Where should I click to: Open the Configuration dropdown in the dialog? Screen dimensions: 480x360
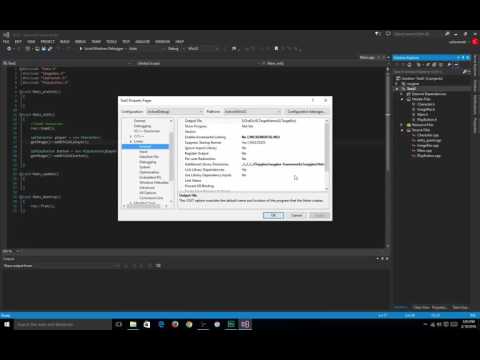click(x=175, y=111)
